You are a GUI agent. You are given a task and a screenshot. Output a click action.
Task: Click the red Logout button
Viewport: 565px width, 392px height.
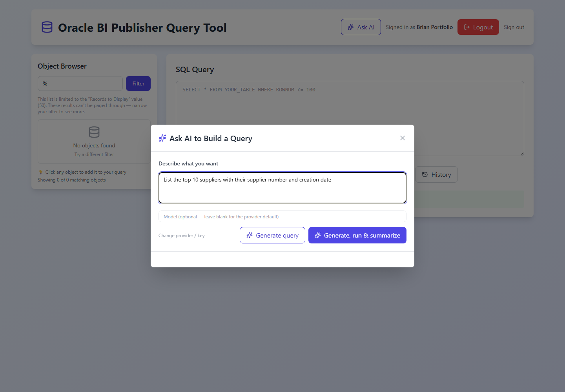478,27
